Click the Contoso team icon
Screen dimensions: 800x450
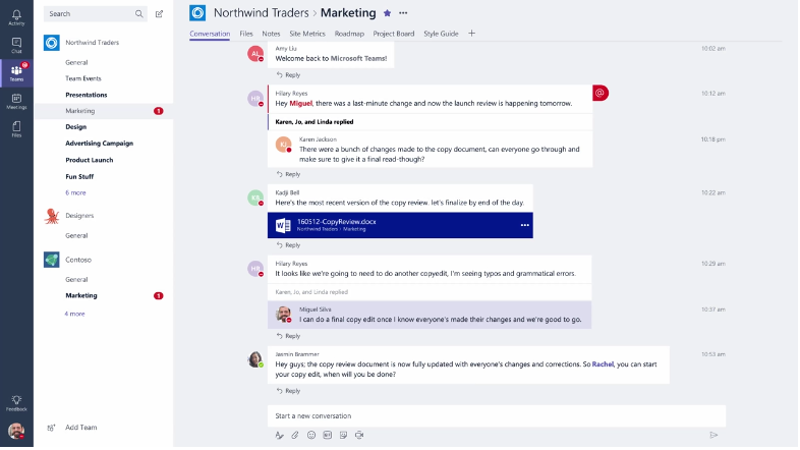pos(52,260)
